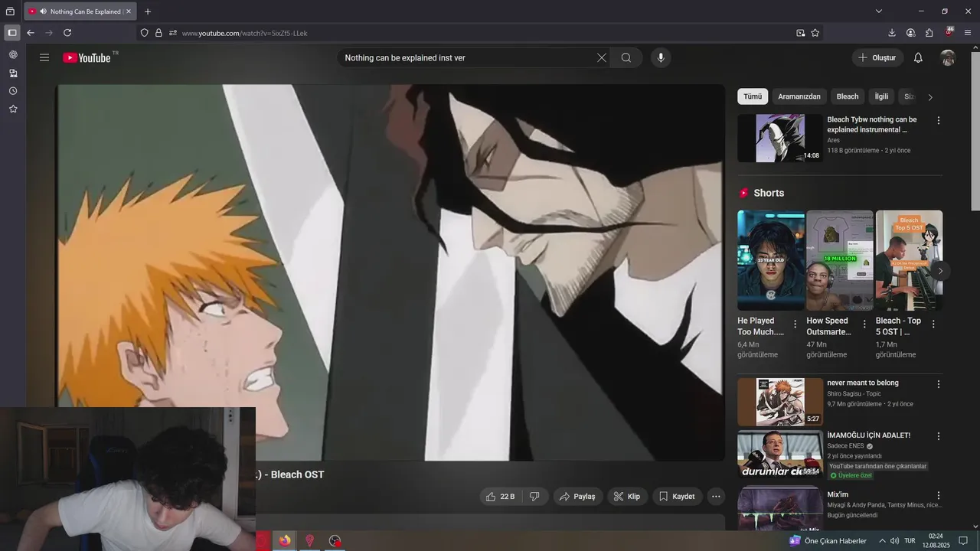Select the İlgili filter chip
This screenshot has height=551, width=980.
[882, 96]
